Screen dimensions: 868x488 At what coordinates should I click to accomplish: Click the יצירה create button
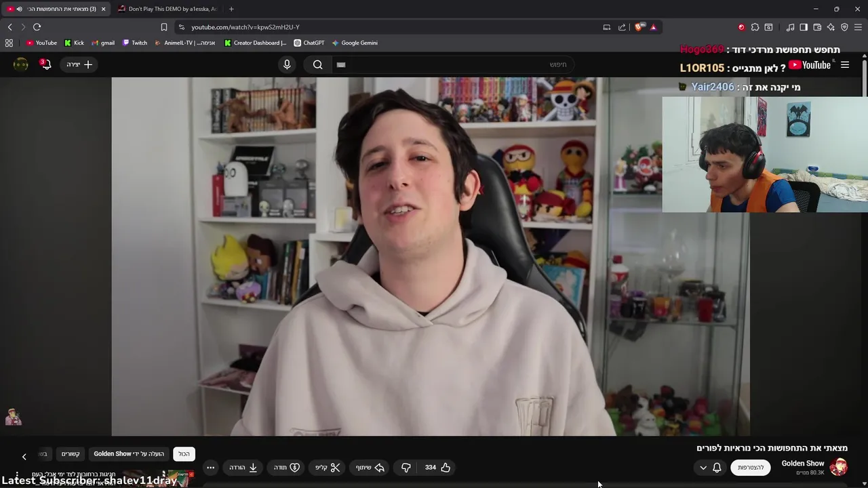pyautogui.click(x=79, y=64)
